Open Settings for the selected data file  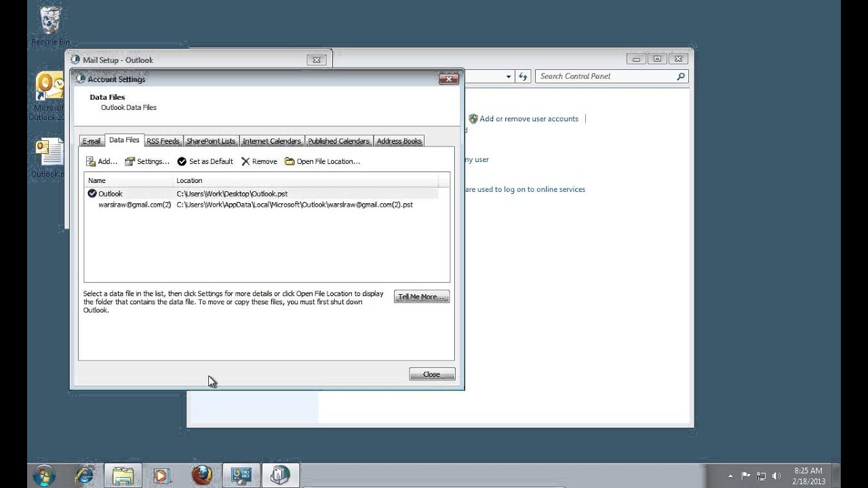click(147, 161)
